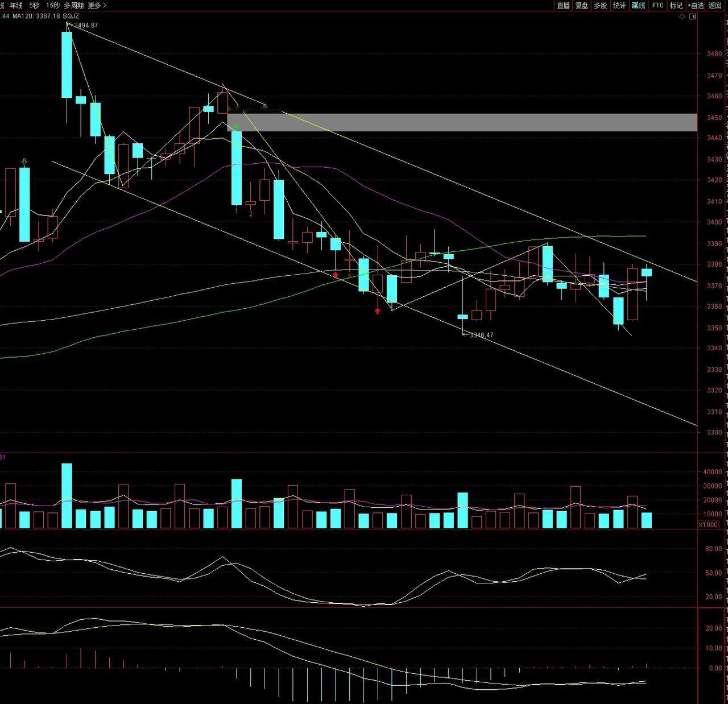Click the tallest cyan volume bar
This screenshot has height=704, width=728.
(67, 496)
